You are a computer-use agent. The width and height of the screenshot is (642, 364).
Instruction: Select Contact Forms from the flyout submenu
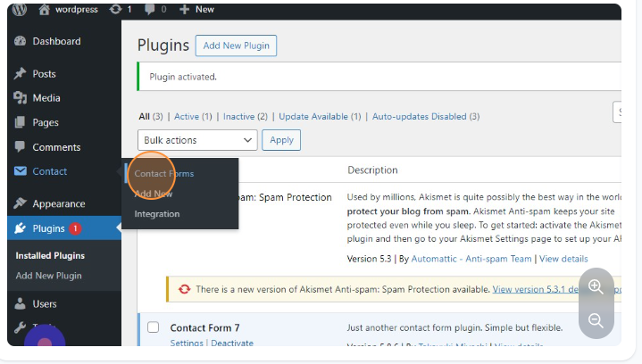[x=163, y=173]
